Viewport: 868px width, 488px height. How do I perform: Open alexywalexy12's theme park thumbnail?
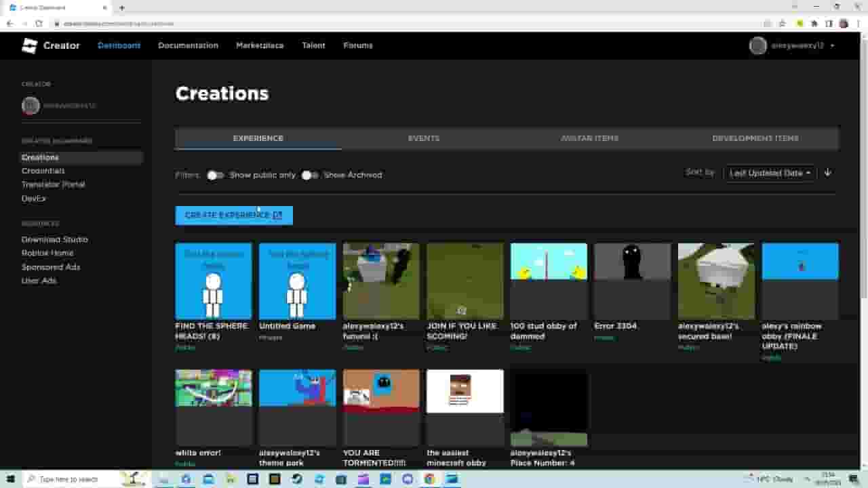pos(297,407)
